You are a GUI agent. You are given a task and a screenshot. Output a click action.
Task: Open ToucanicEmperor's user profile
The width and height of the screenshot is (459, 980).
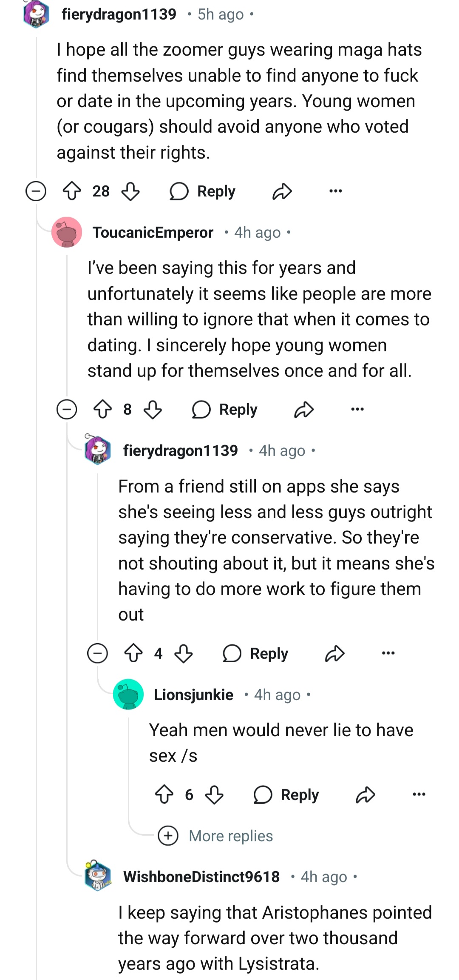pos(153,233)
